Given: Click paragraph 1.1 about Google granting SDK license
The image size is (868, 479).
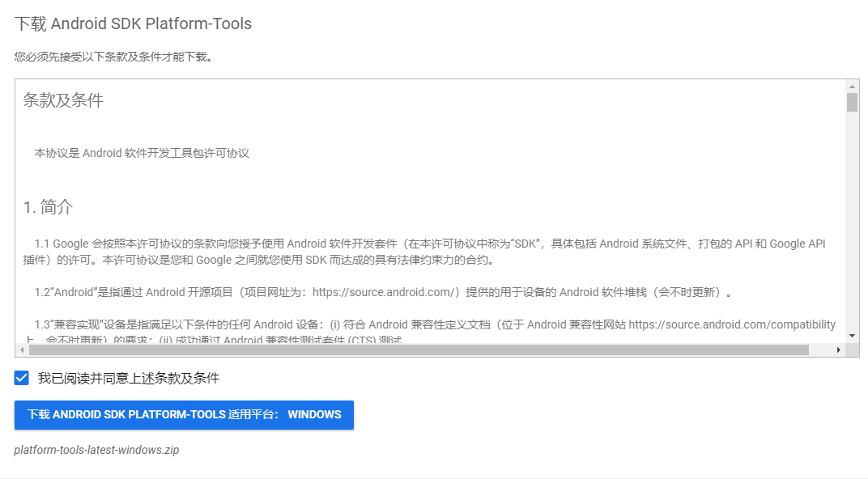Looking at the screenshot, I should (x=424, y=252).
